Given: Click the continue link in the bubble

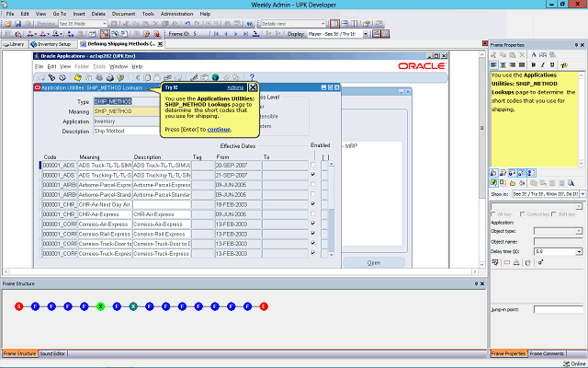Looking at the screenshot, I should (x=219, y=129).
